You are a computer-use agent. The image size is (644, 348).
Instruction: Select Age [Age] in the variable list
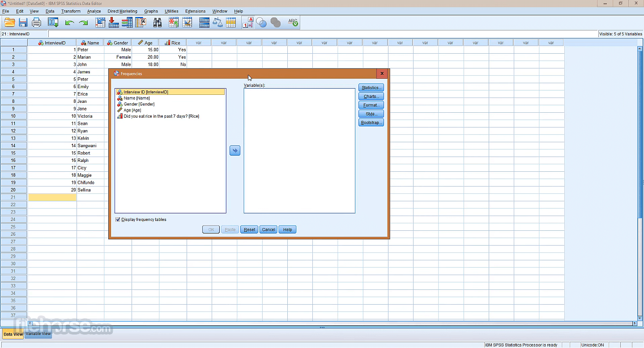[170, 110]
